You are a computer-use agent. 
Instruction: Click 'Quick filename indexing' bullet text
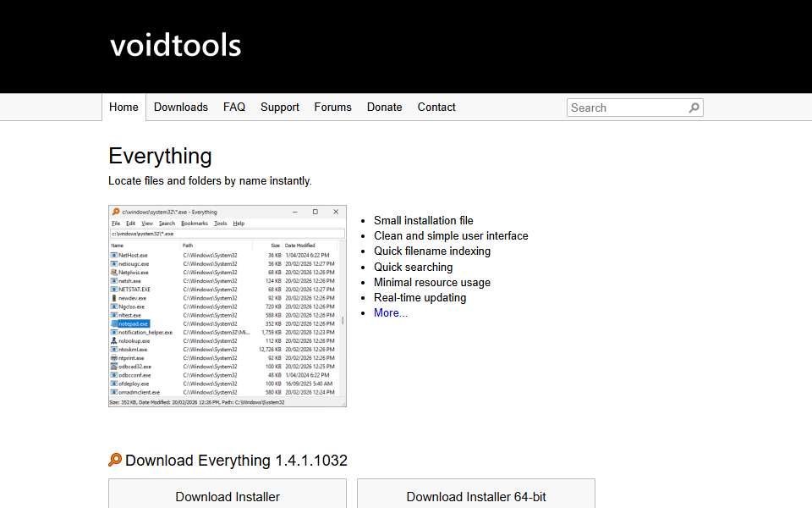pyautogui.click(x=432, y=251)
